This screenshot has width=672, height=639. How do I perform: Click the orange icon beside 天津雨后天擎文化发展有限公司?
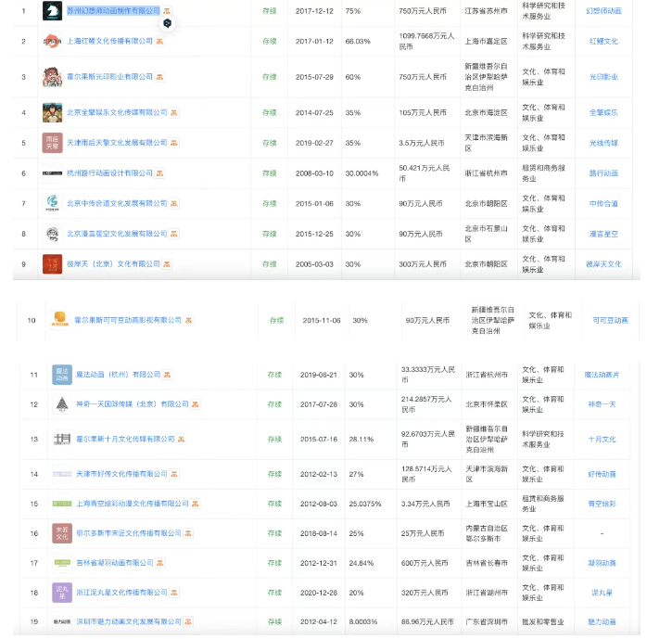click(173, 143)
